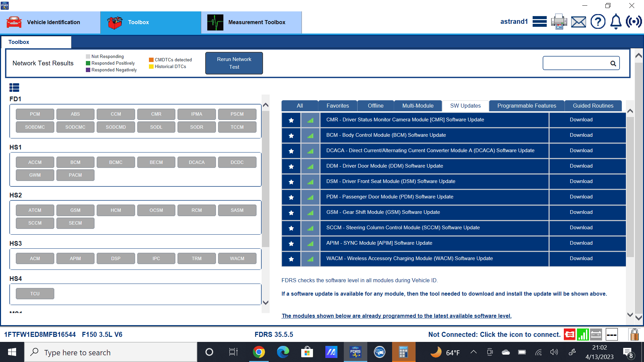The image size is (644, 362).
Task: Open taskbar clock showing 21:02
Action: pyautogui.click(x=599, y=352)
